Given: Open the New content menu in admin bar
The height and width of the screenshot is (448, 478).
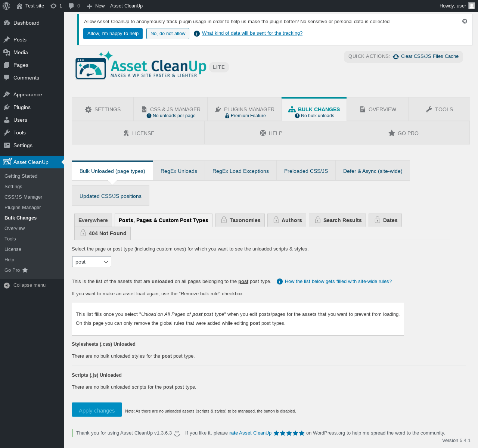Looking at the screenshot, I should click(96, 6).
